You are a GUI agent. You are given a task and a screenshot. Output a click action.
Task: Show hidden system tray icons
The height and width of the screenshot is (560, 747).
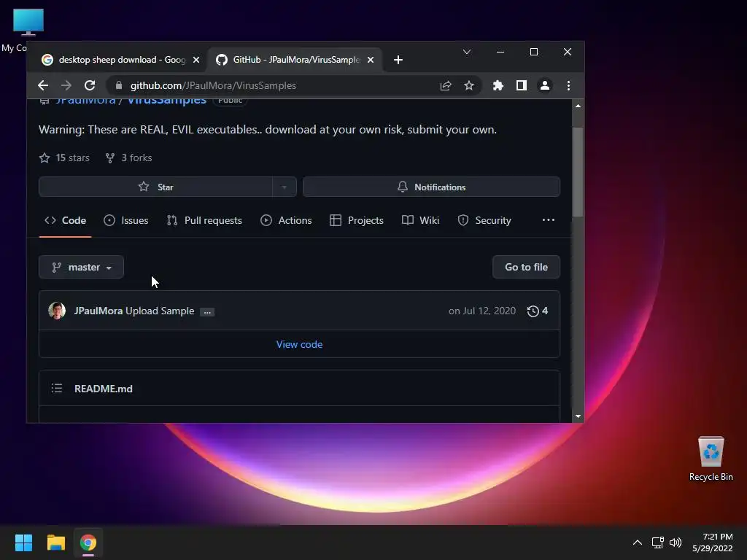(x=638, y=542)
